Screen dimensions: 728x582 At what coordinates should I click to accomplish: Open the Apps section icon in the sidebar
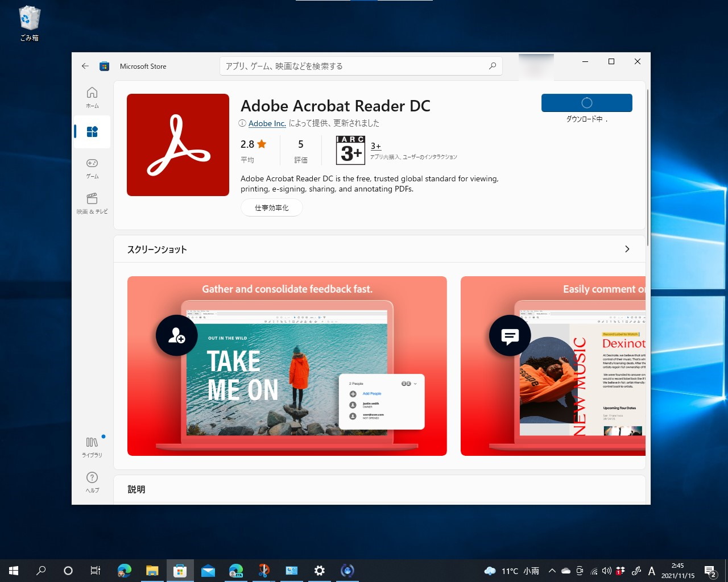92,131
